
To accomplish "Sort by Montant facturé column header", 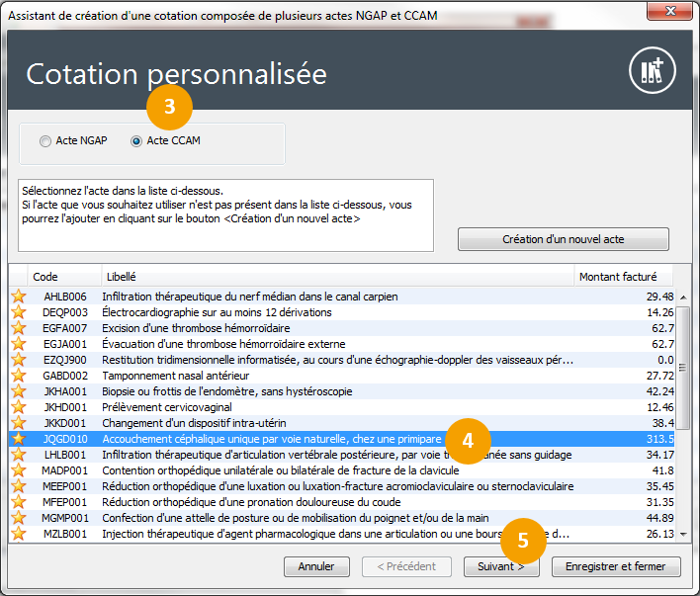I will [625, 277].
